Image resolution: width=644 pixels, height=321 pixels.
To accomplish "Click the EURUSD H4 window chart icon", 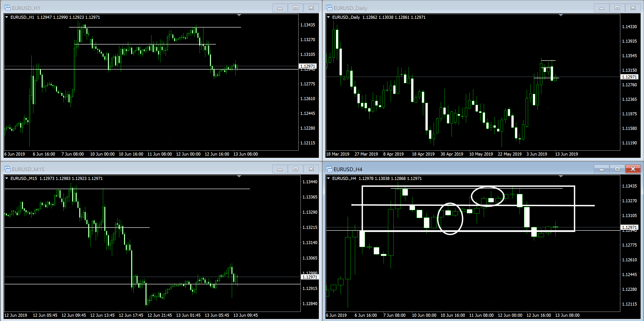I will tap(329, 169).
